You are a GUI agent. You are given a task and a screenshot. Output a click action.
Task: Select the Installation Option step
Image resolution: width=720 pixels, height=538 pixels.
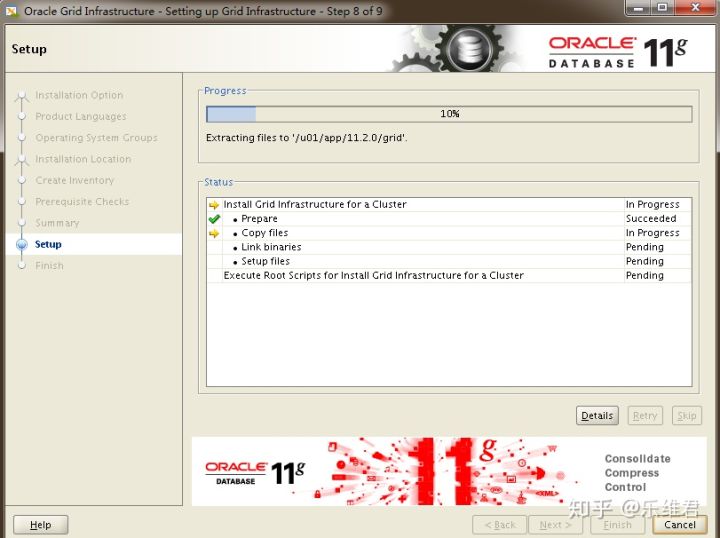(x=79, y=95)
